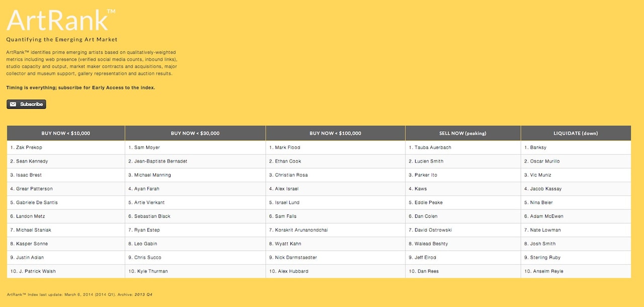Click on Mark Flood row entry
644x307 pixels.
pos(287,147)
